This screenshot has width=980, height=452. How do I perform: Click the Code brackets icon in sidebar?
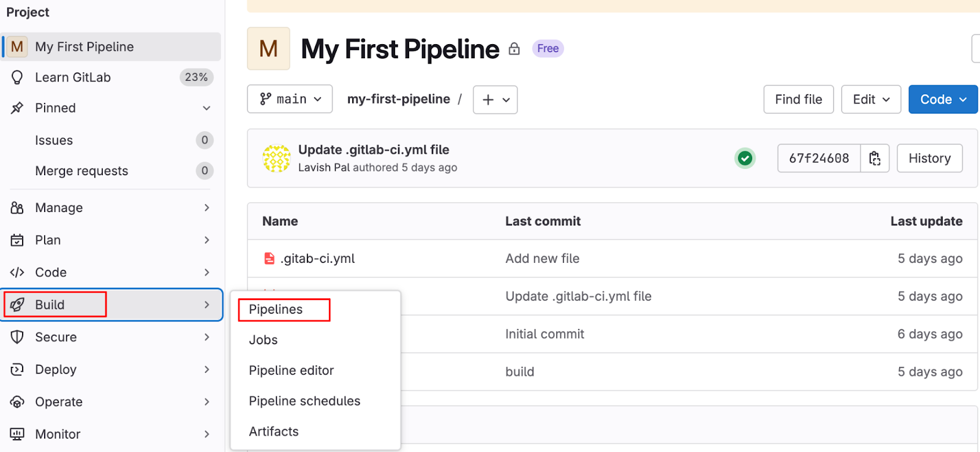pyautogui.click(x=17, y=273)
